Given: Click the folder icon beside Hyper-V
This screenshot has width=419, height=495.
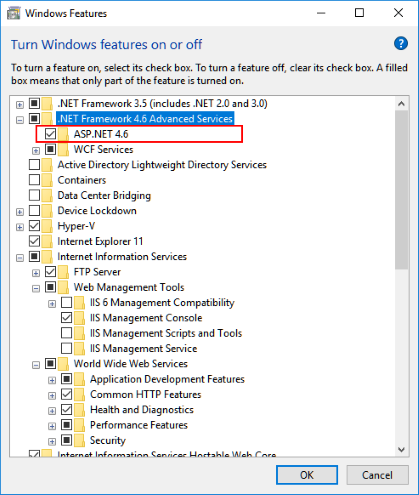Looking at the screenshot, I should pos(47,226).
